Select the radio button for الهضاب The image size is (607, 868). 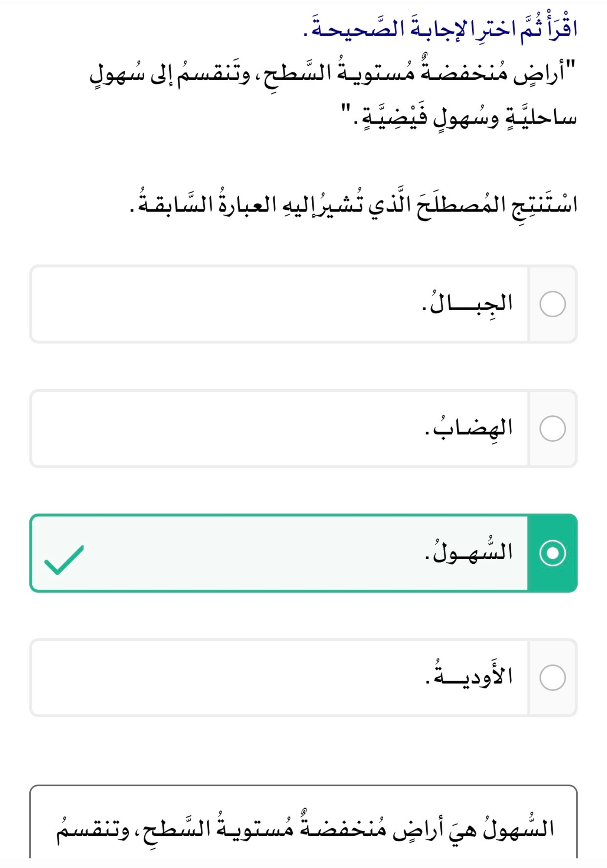(x=552, y=428)
